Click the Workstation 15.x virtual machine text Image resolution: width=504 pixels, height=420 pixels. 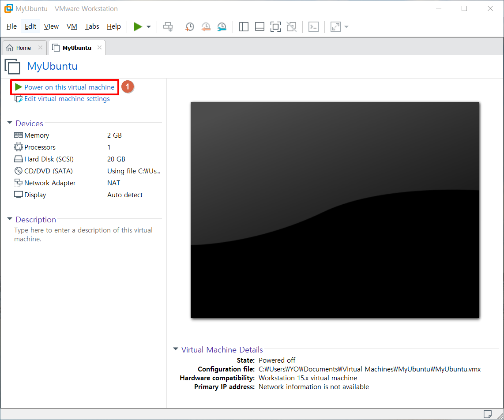pos(308,378)
